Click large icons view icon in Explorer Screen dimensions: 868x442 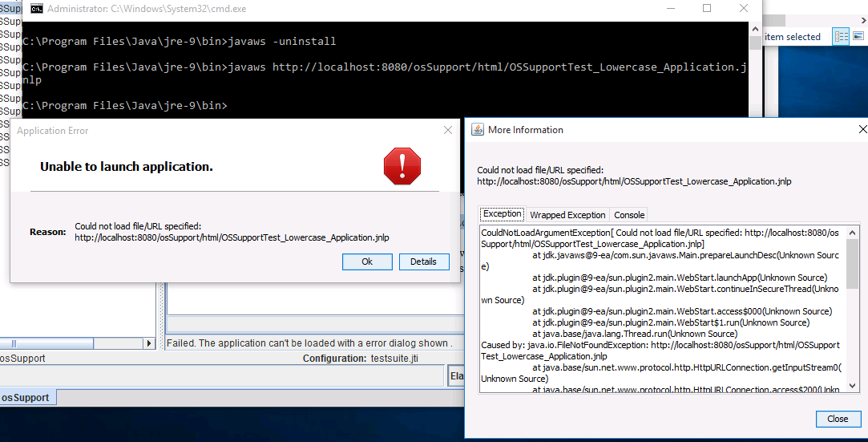[858, 37]
